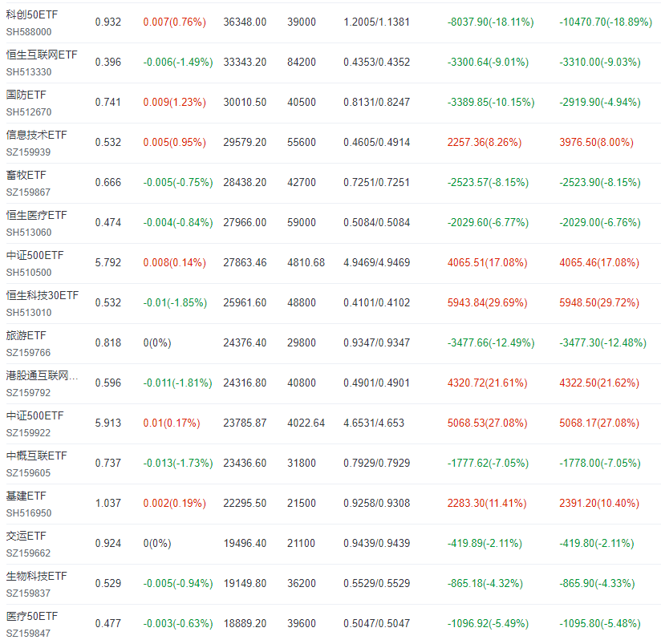661x644 pixels.
Task: Click profit 2391.20(10.40%)
Action: (x=599, y=503)
